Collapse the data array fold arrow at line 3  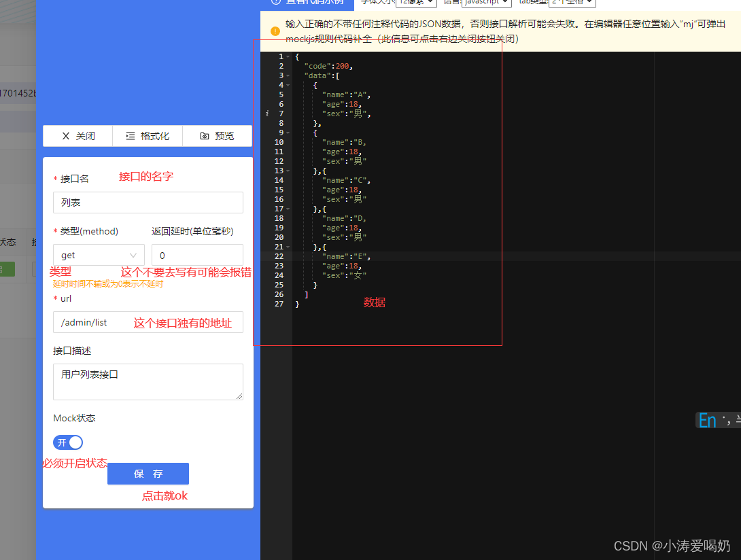288,75
